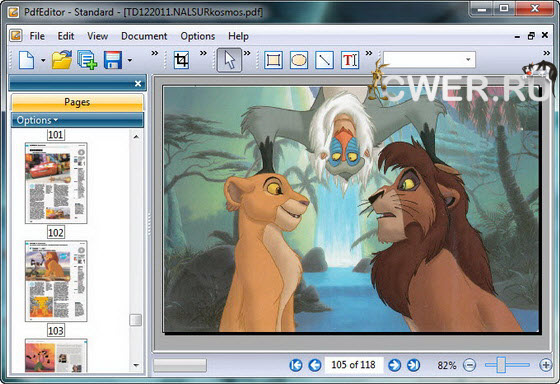Open the Help menu

tap(238, 36)
